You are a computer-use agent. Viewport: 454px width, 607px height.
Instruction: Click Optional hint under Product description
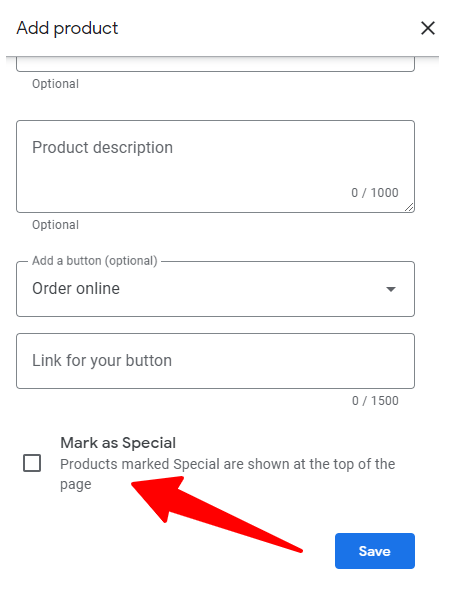(x=55, y=225)
